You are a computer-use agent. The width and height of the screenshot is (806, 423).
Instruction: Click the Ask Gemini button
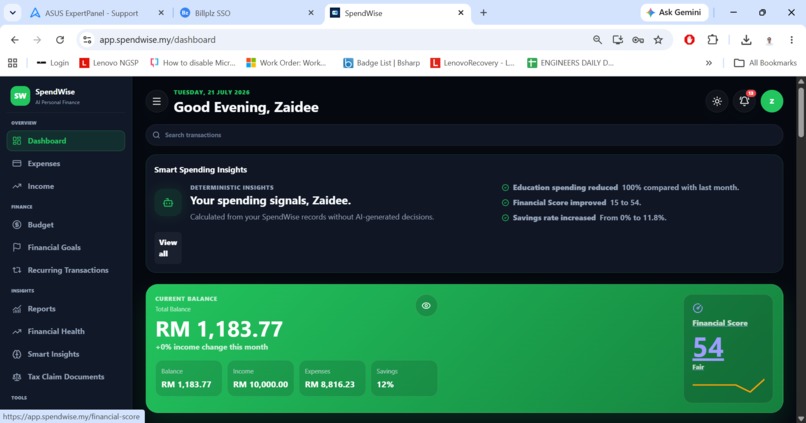pos(674,12)
